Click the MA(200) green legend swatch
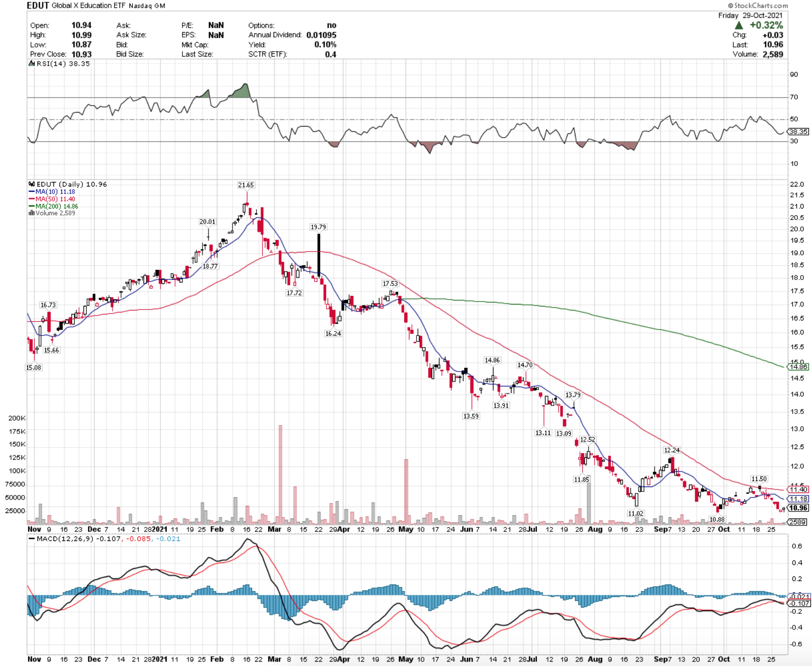Image resolution: width=812 pixels, height=666 pixels. coord(31,206)
